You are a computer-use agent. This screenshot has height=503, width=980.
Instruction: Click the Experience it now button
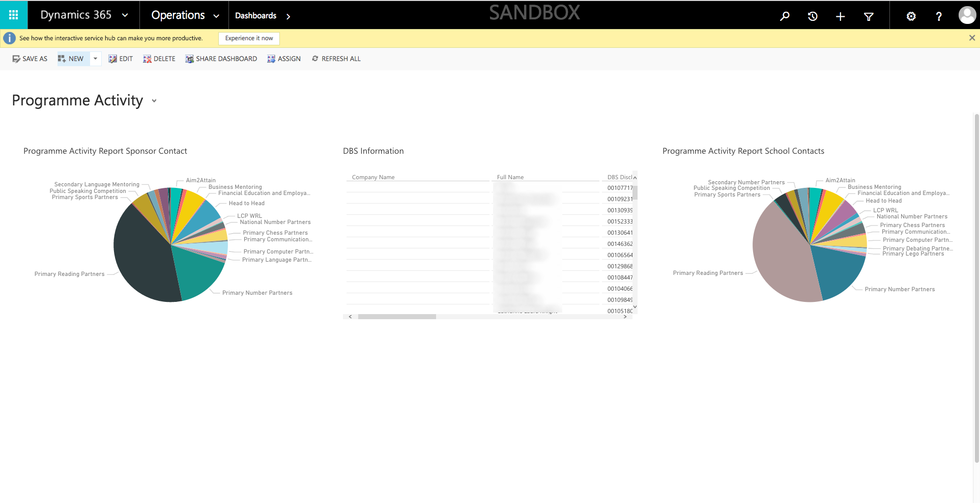249,38
